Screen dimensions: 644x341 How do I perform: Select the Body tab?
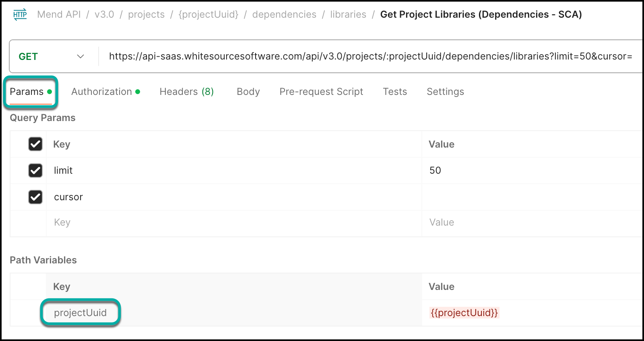248,92
